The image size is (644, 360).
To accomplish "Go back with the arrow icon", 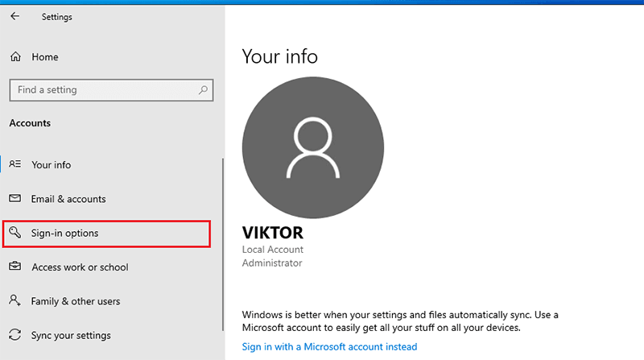I will (x=14, y=16).
